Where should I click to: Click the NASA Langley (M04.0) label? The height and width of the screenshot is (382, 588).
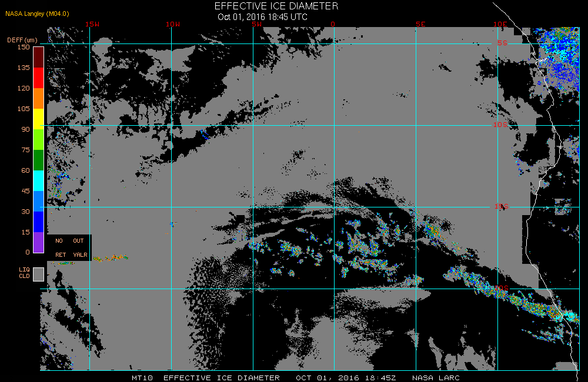tap(37, 14)
